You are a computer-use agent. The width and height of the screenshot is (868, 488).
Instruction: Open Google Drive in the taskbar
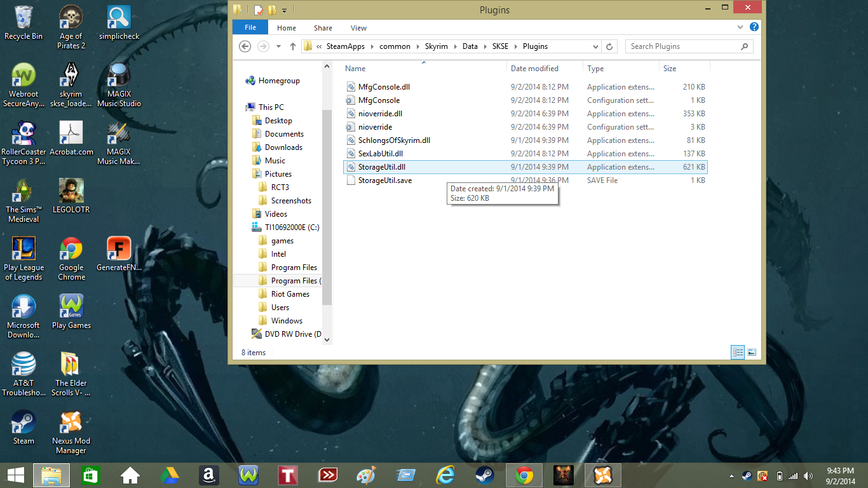click(x=169, y=475)
